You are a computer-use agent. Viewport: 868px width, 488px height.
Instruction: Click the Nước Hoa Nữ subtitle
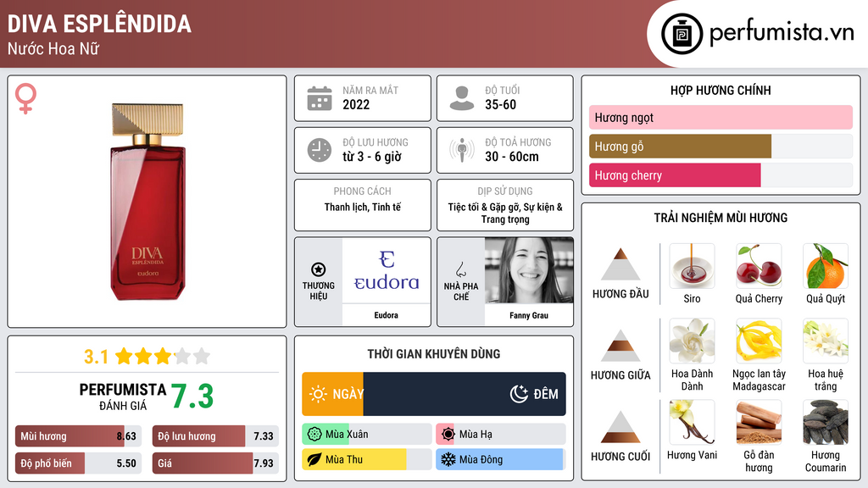pos(53,48)
